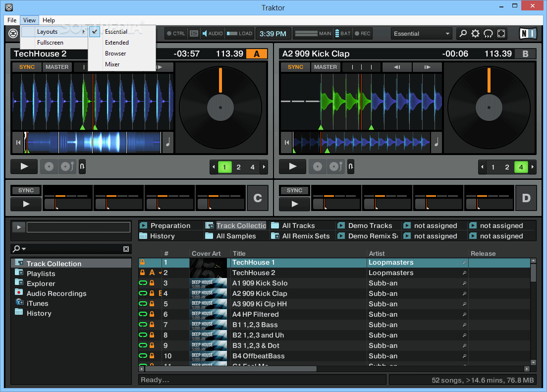Open the File menu
Viewport: 547px width, 392px height.
click(x=12, y=20)
